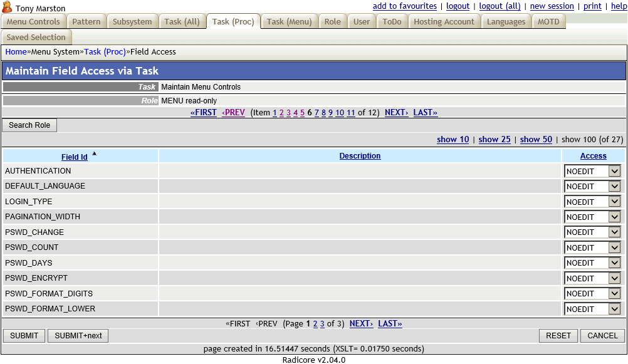Follow the show 25 link
Viewport: 628px width, 364px height.
click(495, 139)
